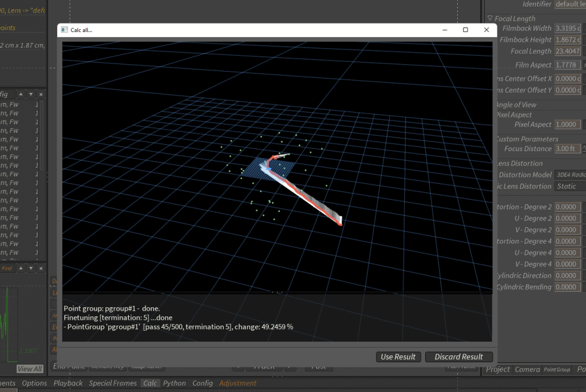Click the up arrow icon next to Find
This screenshot has height=392, width=586.
coord(21,268)
